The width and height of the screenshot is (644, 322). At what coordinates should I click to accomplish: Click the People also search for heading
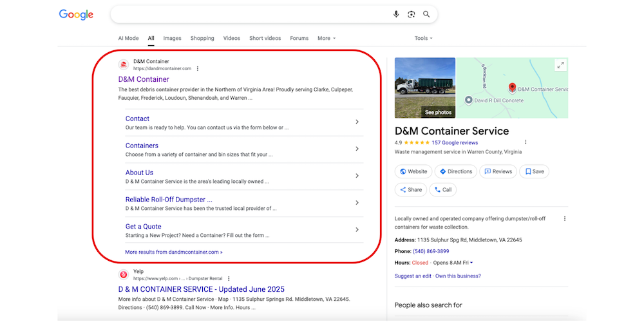pos(428,305)
